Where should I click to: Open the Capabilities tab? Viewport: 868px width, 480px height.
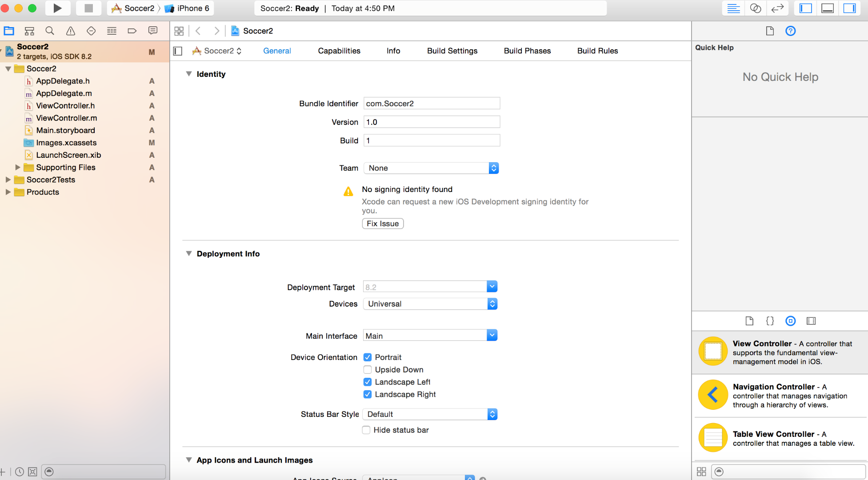[x=338, y=50]
